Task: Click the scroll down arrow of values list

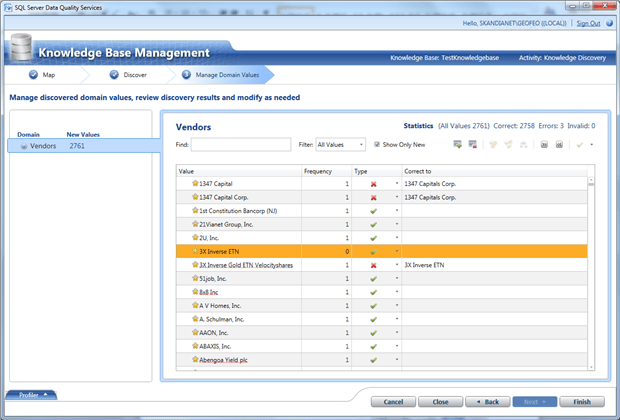Action: pos(591,367)
